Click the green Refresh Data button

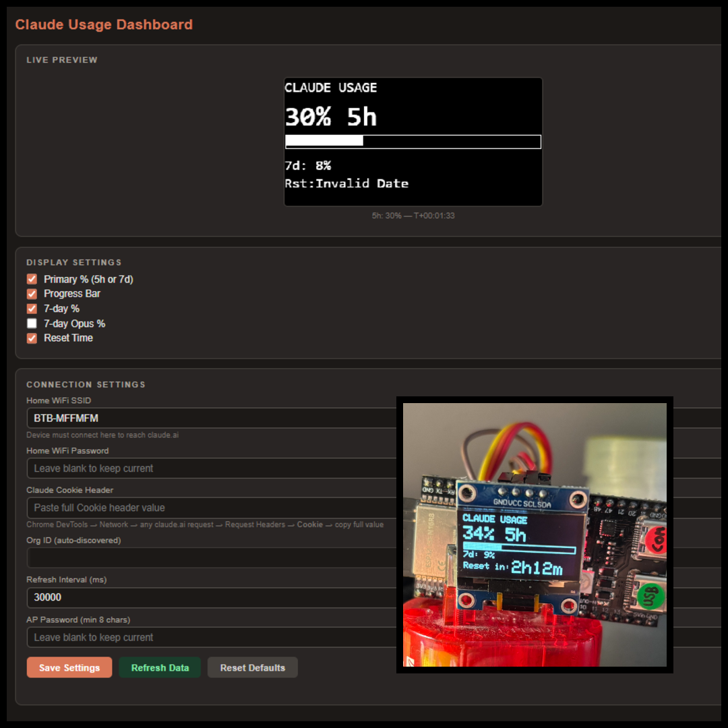click(160, 667)
